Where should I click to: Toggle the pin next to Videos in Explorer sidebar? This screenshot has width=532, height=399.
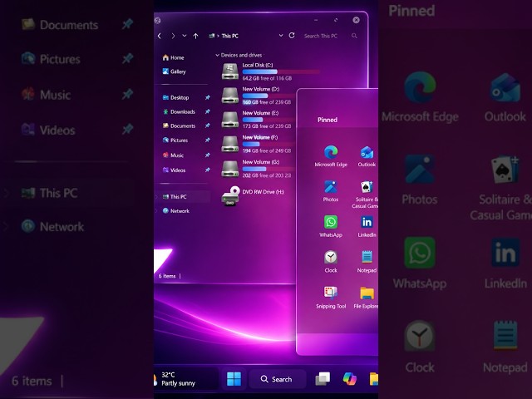pyautogui.click(x=207, y=170)
